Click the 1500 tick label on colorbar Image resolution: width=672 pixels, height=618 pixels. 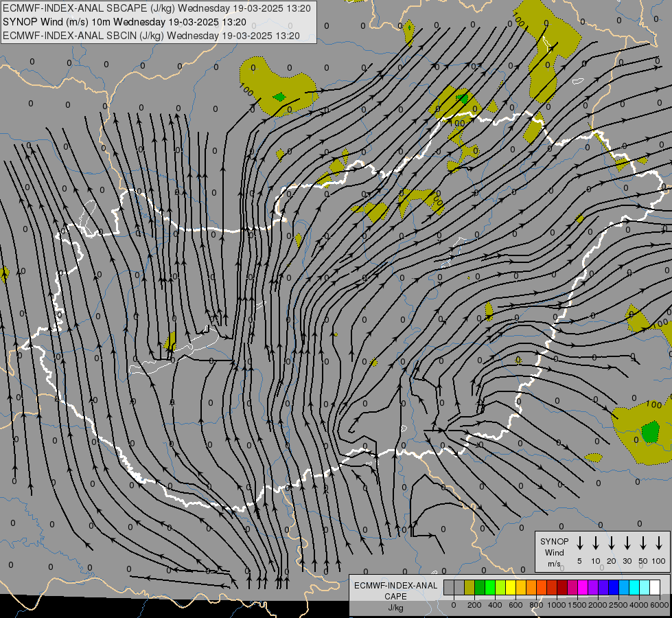click(577, 605)
